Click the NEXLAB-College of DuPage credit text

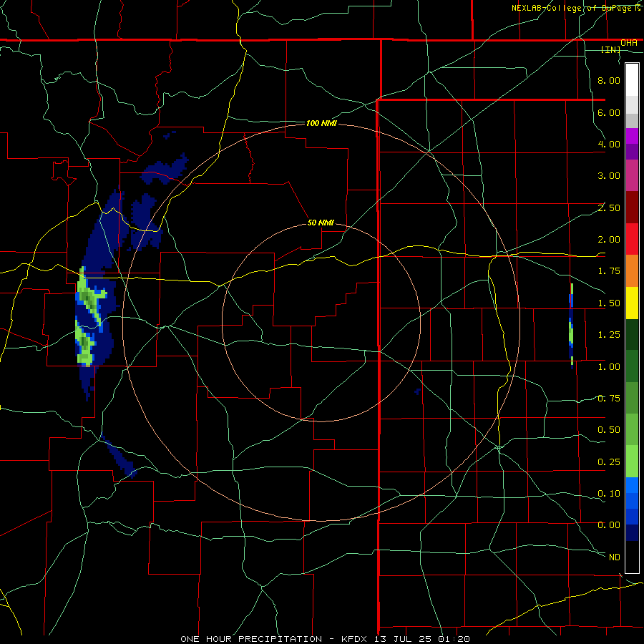click(x=575, y=8)
